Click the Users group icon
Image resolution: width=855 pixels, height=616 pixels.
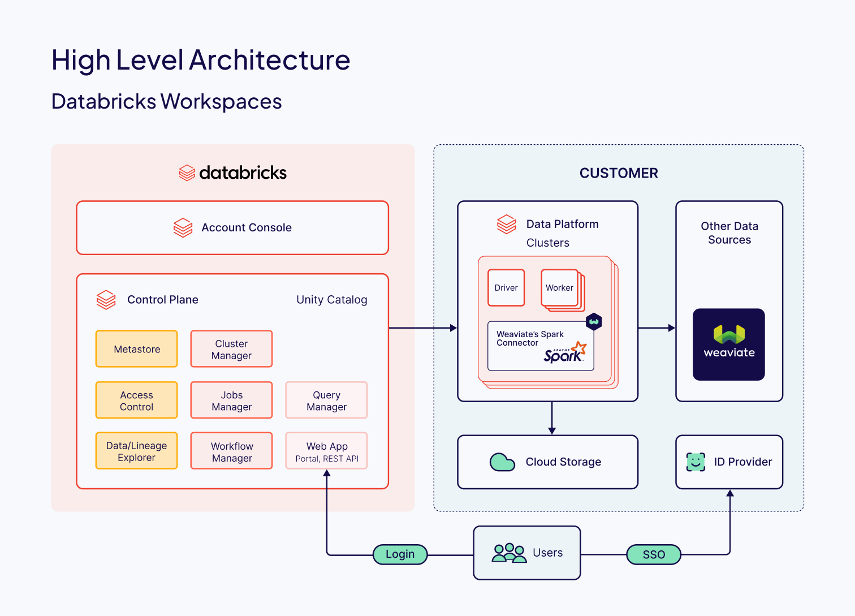coord(509,553)
